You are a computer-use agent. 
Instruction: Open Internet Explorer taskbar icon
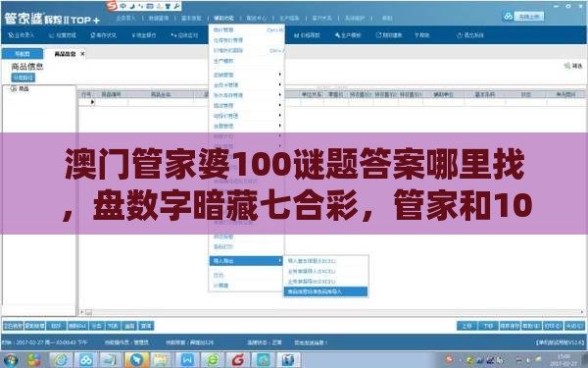click(61, 360)
